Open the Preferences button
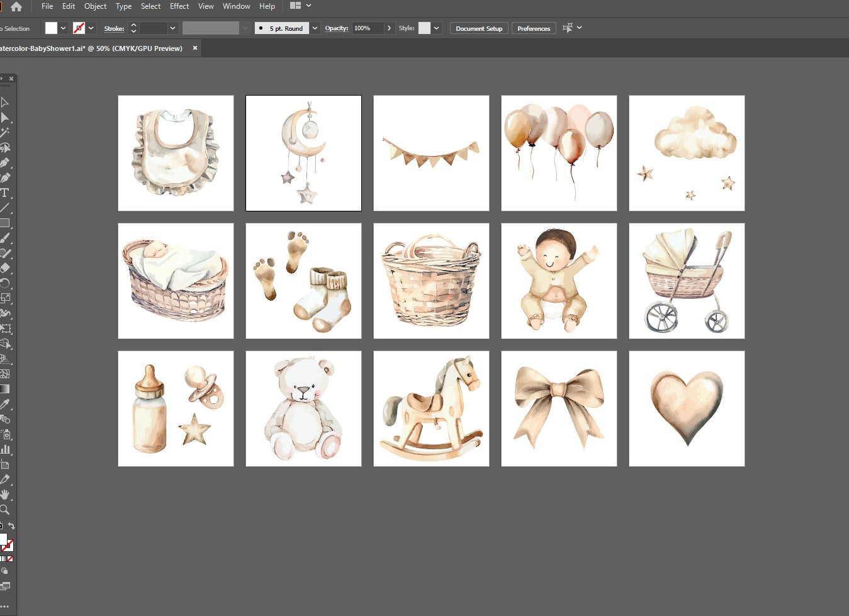The width and height of the screenshot is (849, 616). (x=533, y=28)
